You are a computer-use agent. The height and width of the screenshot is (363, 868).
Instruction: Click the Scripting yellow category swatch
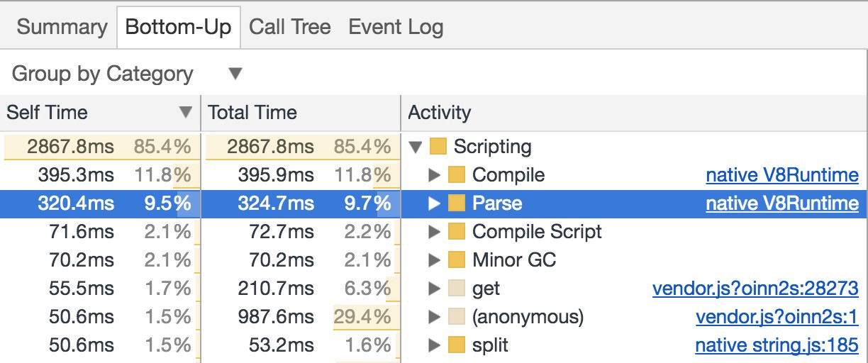[x=438, y=147]
